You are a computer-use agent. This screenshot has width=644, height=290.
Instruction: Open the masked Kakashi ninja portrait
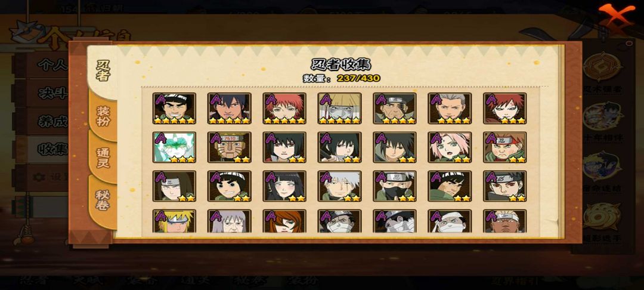pyautogui.click(x=395, y=186)
